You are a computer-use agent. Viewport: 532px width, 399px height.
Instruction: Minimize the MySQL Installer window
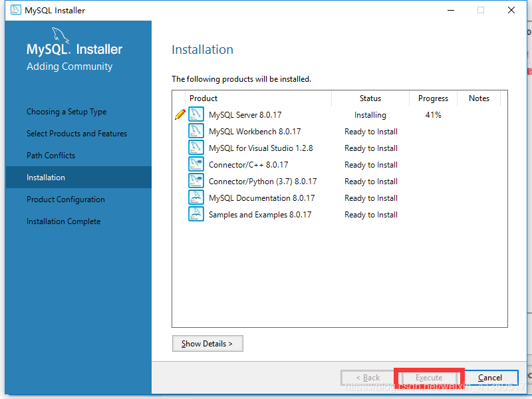point(451,10)
